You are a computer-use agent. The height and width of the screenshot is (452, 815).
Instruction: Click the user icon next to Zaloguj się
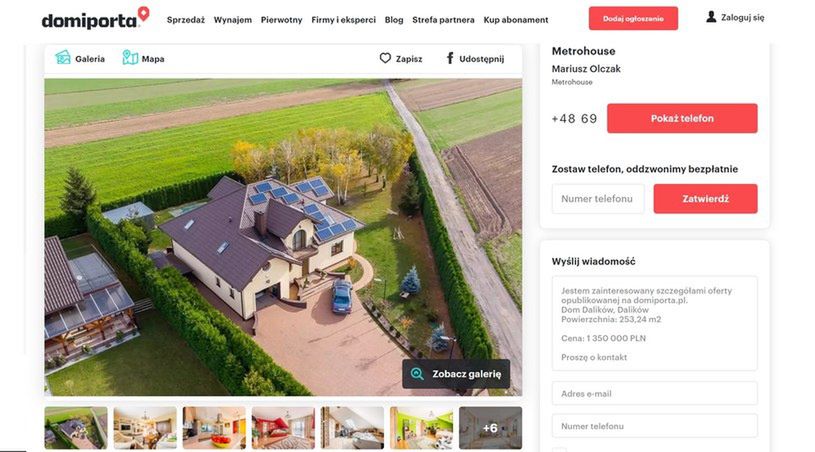[711, 17]
